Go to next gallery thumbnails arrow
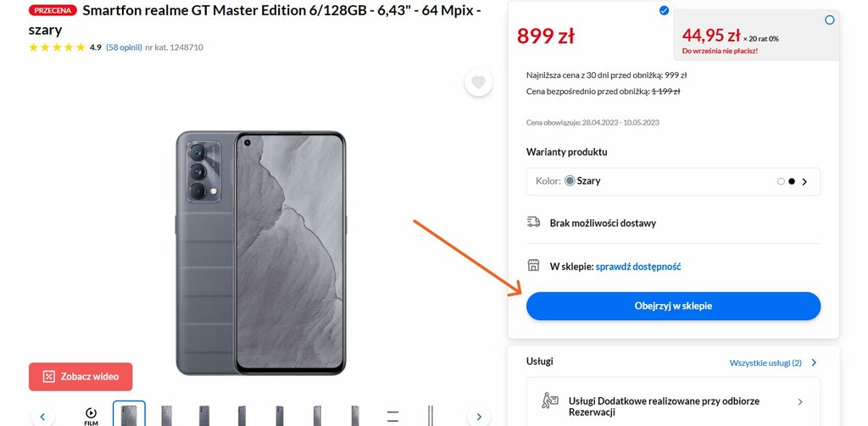Screen dimensions: 868x426 [x=479, y=416]
